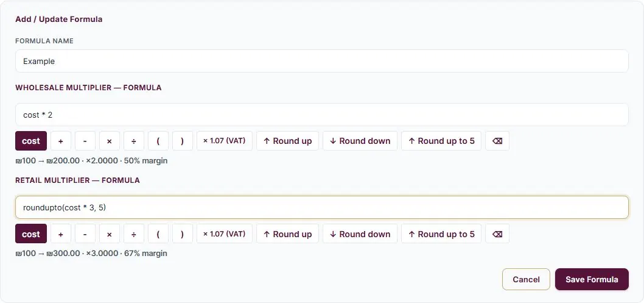Add cost variable to retail formula

(x=31, y=234)
